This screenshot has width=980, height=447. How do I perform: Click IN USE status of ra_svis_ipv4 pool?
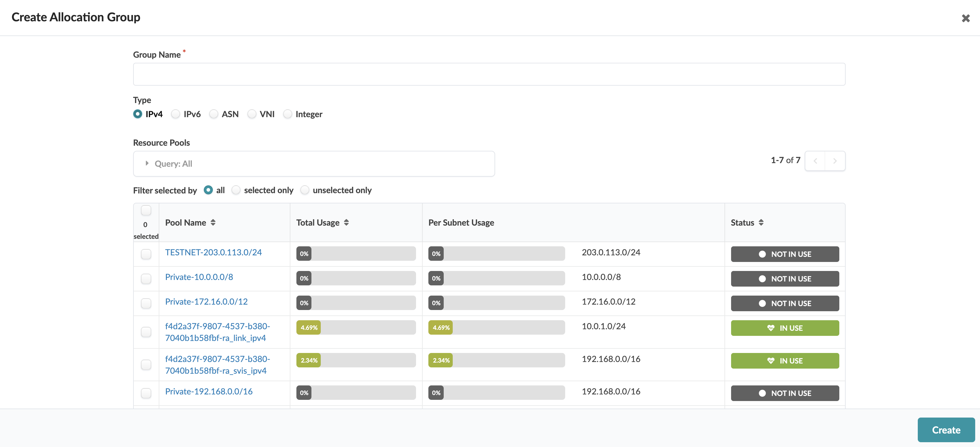tap(785, 361)
